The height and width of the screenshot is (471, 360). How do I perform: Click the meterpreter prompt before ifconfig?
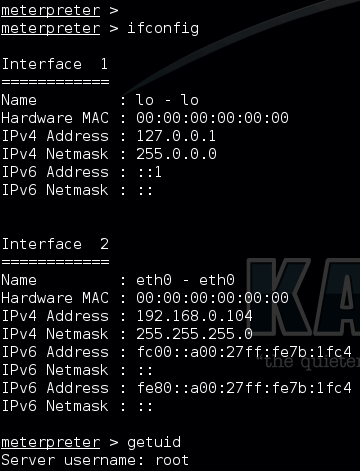[x=60, y=29]
